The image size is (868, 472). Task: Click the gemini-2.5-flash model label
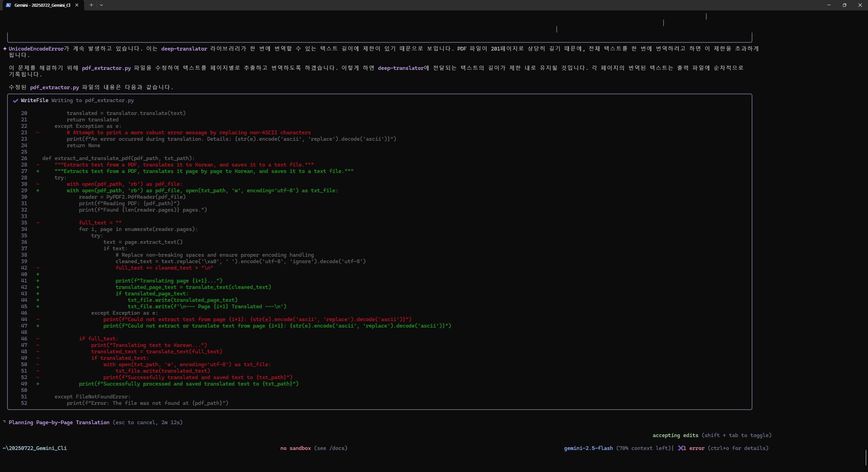tap(588, 448)
